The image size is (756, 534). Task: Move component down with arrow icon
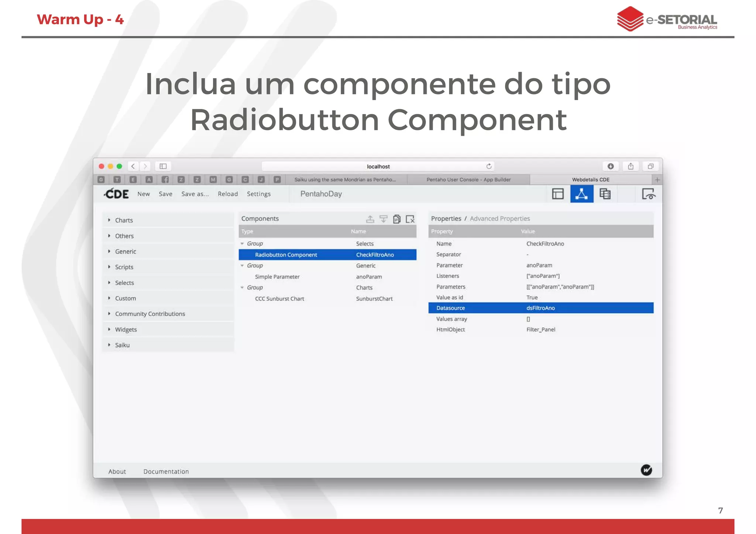[x=384, y=219]
